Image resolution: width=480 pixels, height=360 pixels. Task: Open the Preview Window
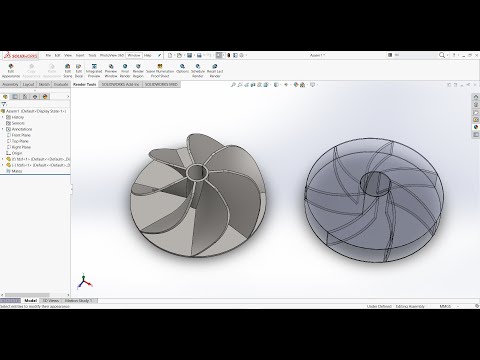111,71
